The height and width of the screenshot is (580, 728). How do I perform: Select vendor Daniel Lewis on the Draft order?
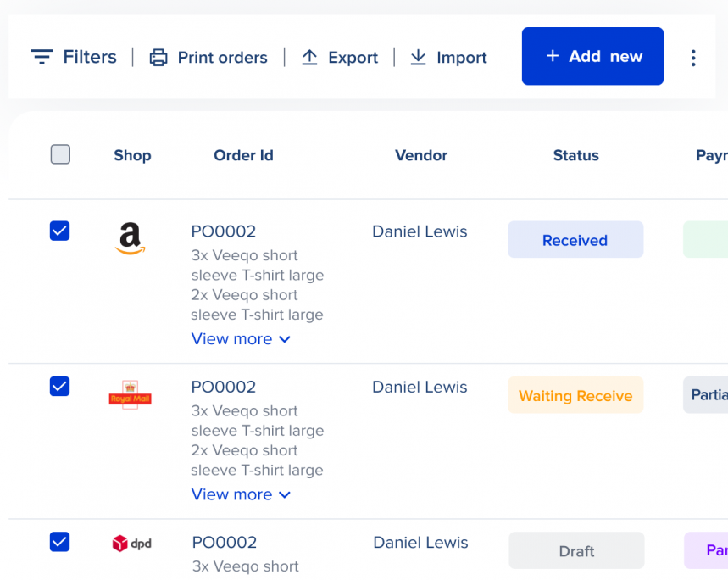pos(420,543)
